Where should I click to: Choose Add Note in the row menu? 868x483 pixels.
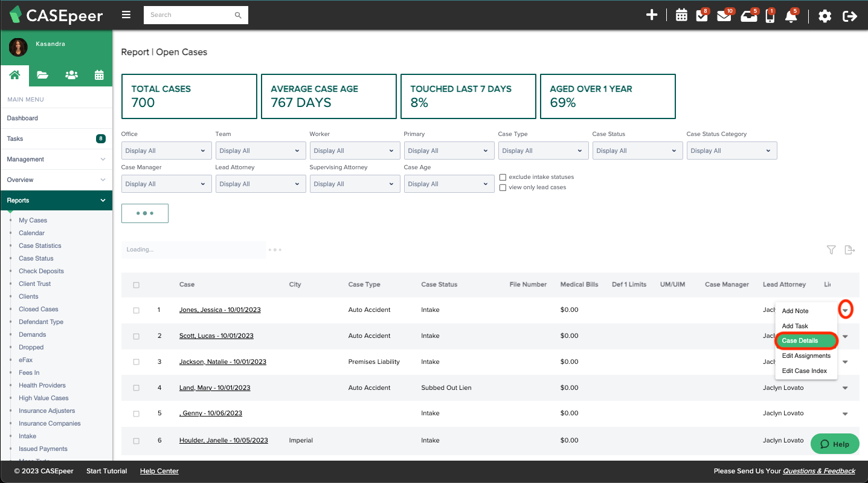[x=806, y=311]
